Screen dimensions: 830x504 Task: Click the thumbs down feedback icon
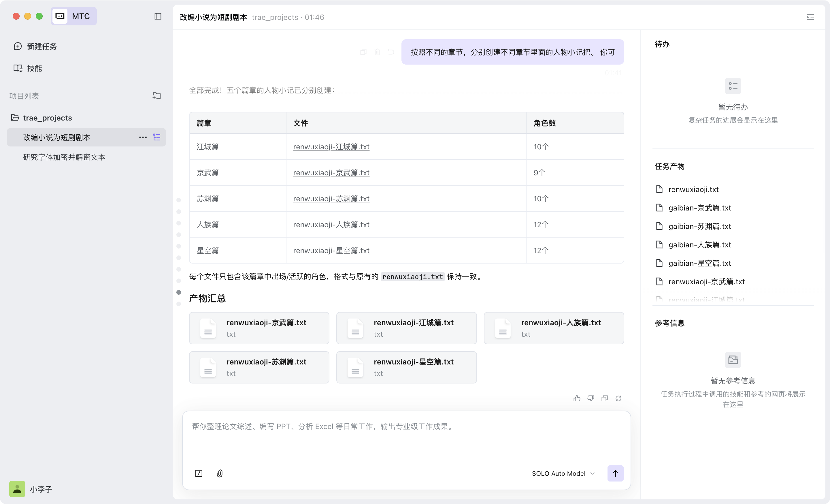[x=591, y=398]
